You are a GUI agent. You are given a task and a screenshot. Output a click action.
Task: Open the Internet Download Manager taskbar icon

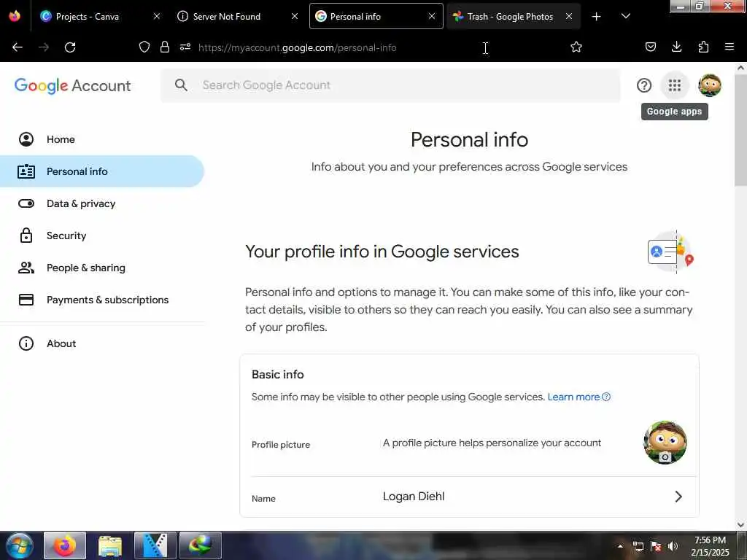(x=201, y=545)
